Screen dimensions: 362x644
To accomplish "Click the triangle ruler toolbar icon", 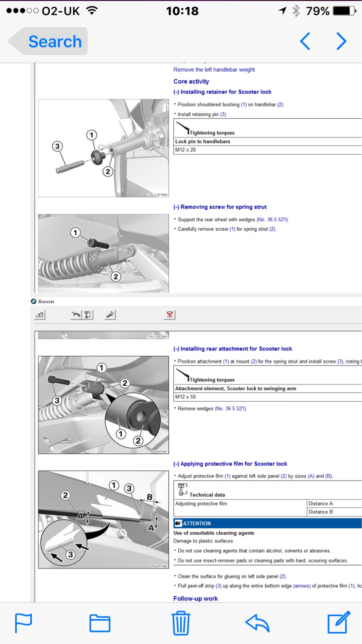I will click(x=40, y=314).
